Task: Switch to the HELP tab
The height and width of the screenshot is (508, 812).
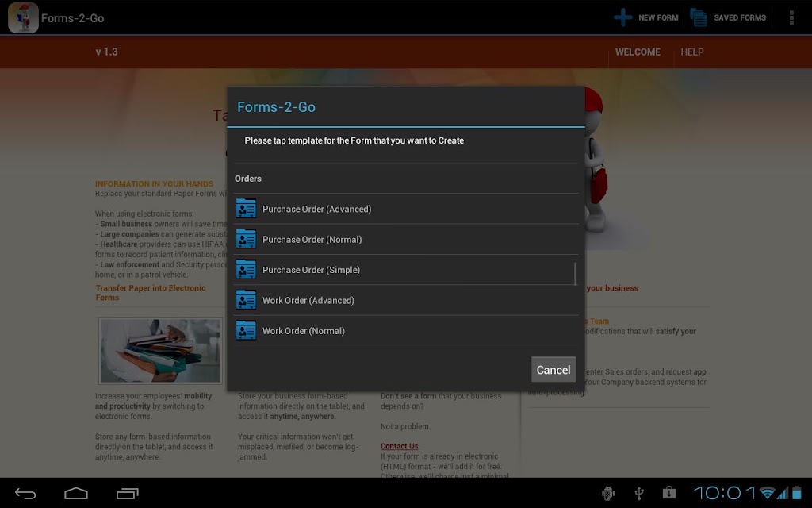Action: click(691, 52)
